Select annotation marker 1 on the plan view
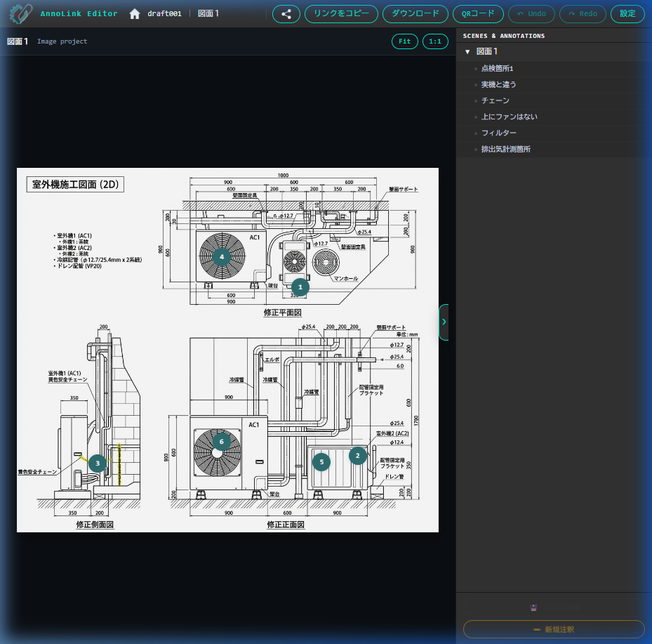The image size is (652, 644). pyautogui.click(x=300, y=287)
